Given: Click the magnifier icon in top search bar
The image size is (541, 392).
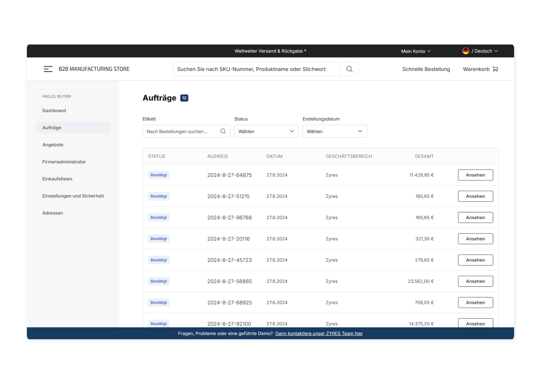Looking at the screenshot, I should pyautogui.click(x=349, y=69).
